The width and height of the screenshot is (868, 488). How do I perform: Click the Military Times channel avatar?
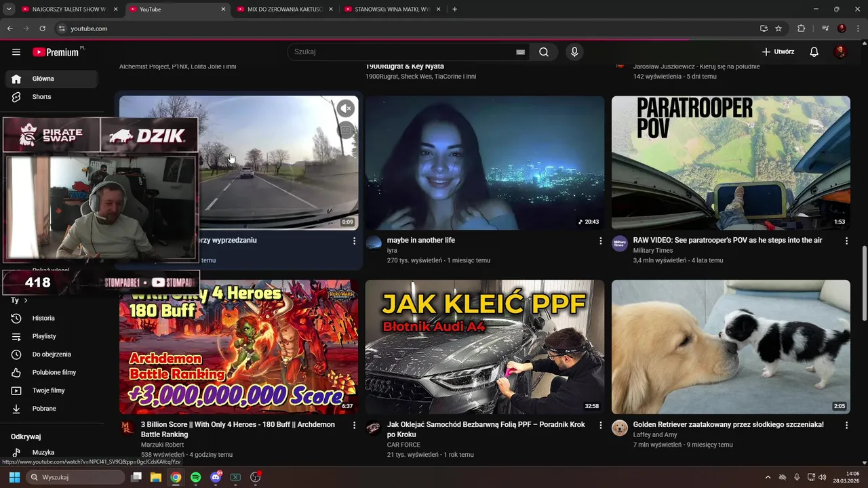click(x=620, y=243)
